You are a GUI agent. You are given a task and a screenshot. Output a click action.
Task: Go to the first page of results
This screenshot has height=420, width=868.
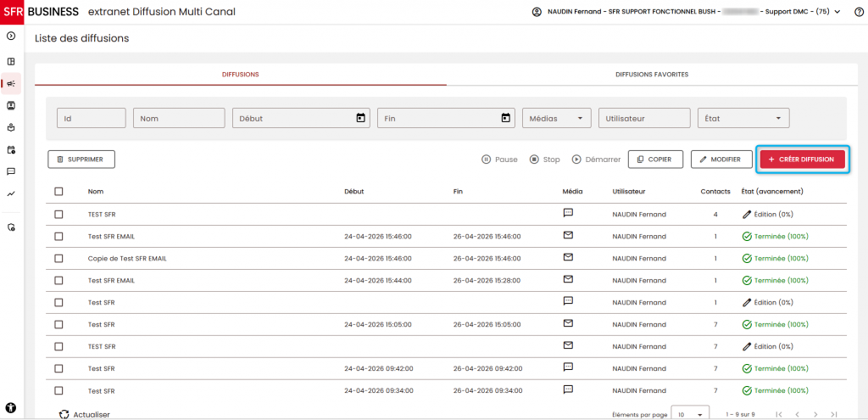coord(779,414)
